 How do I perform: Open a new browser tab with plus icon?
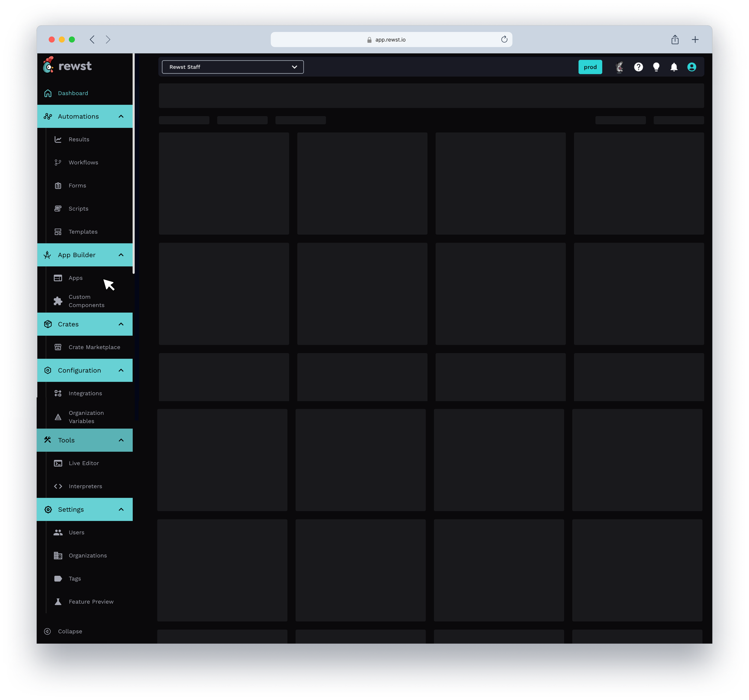[x=695, y=40]
